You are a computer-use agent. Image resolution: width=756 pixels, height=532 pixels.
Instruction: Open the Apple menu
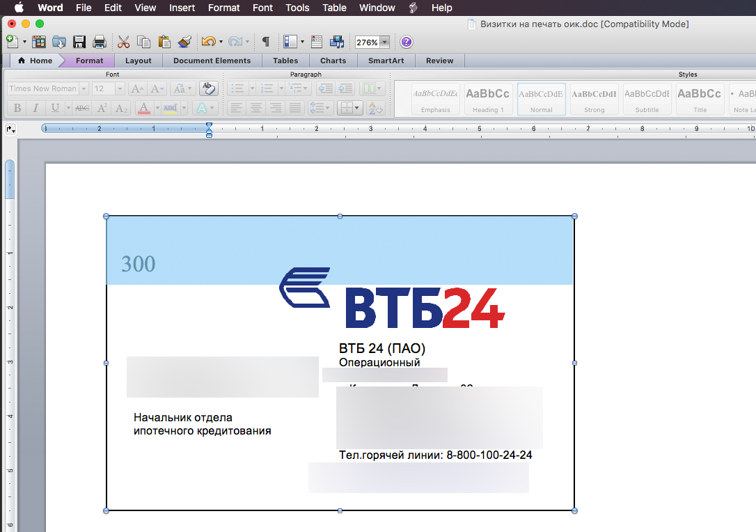coord(19,8)
